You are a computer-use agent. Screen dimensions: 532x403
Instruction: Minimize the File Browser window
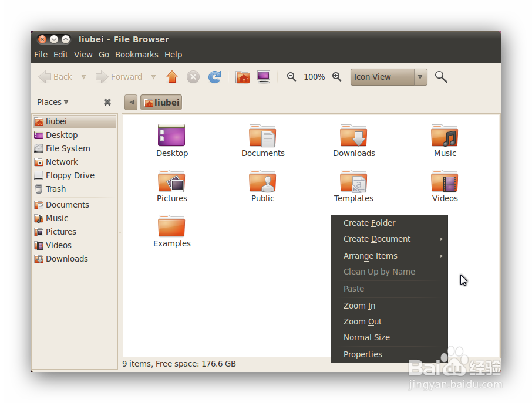[54, 39]
